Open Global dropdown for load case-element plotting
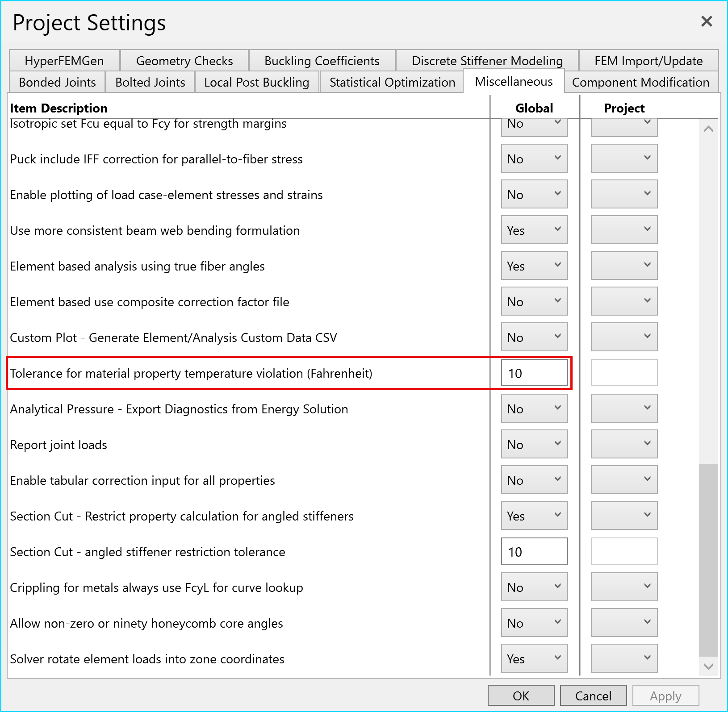 tap(534, 194)
